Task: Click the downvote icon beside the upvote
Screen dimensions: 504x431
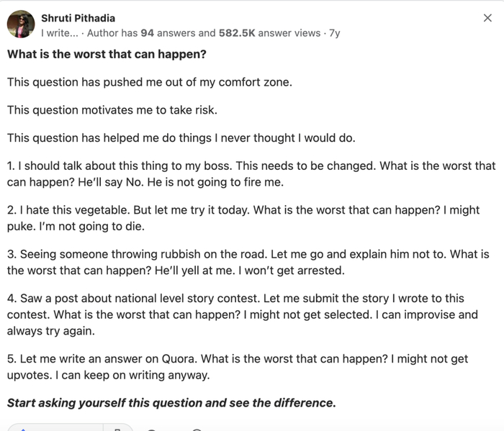Action: point(117,429)
